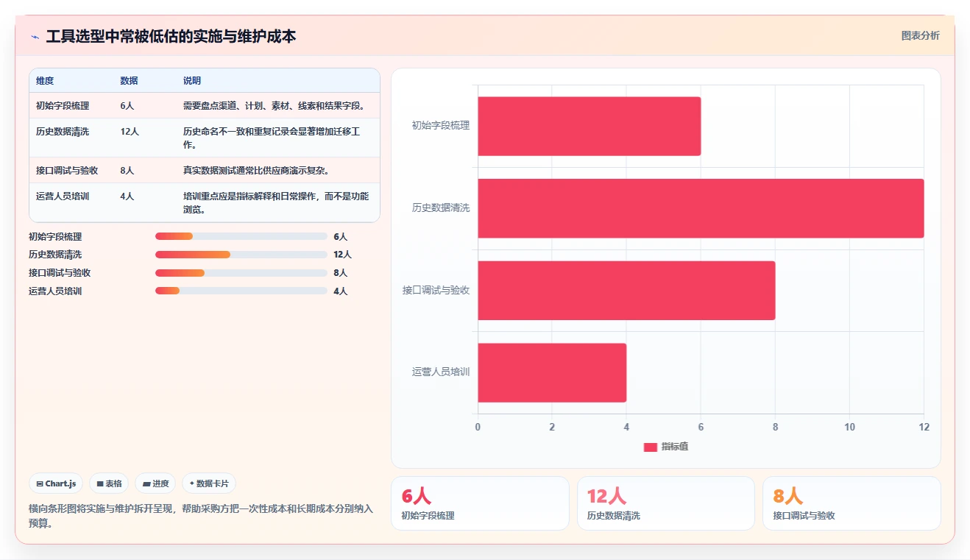
Task: Click the description starting 历史命名不一致
Action: click(x=272, y=138)
